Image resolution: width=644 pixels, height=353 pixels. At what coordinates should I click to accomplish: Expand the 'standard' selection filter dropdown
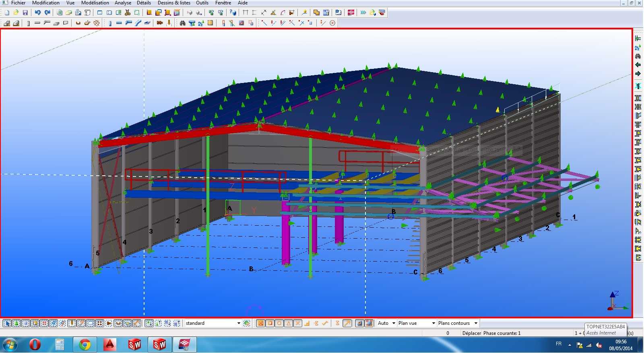tap(239, 323)
